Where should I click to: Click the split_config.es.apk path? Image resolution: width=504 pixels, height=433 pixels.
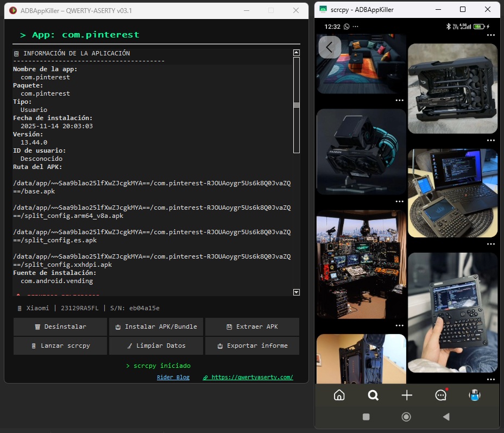(x=152, y=236)
